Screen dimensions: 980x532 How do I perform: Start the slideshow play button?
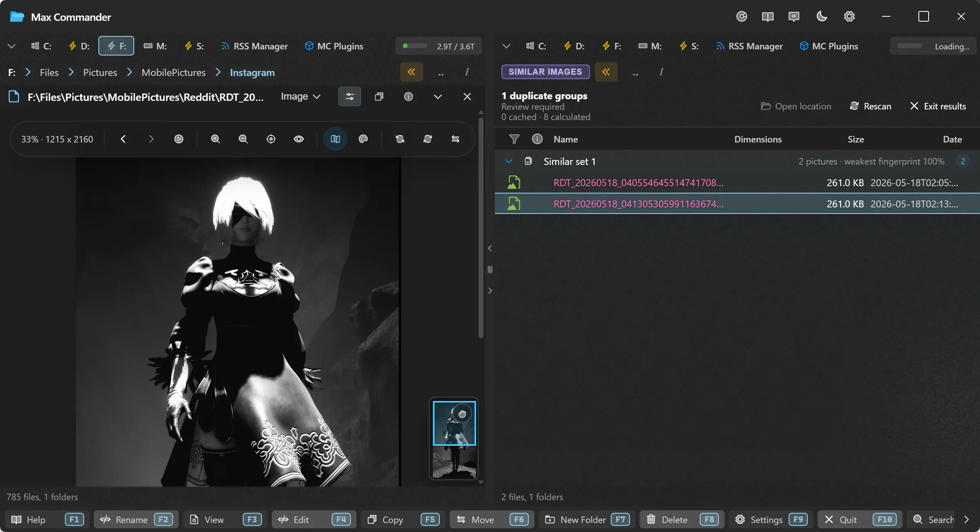click(x=179, y=139)
